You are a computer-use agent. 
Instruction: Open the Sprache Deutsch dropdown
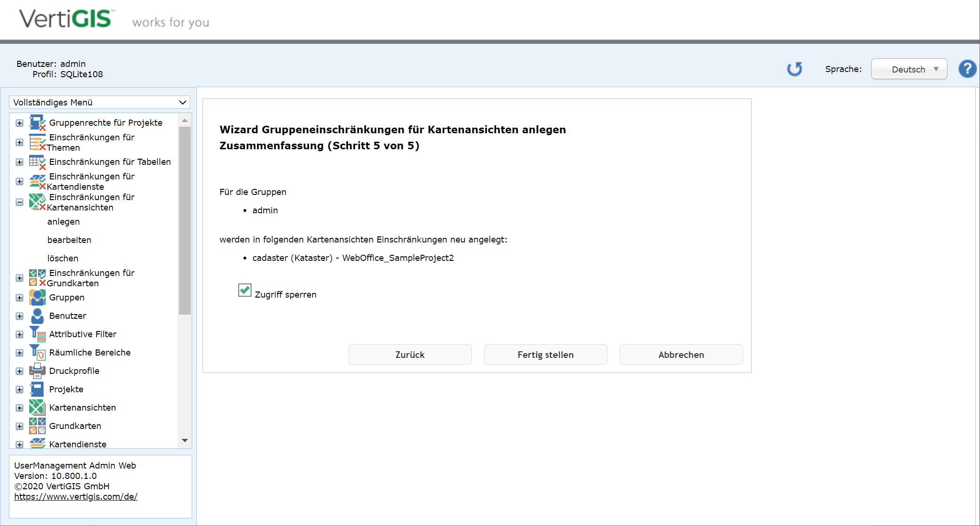(x=908, y=69)
